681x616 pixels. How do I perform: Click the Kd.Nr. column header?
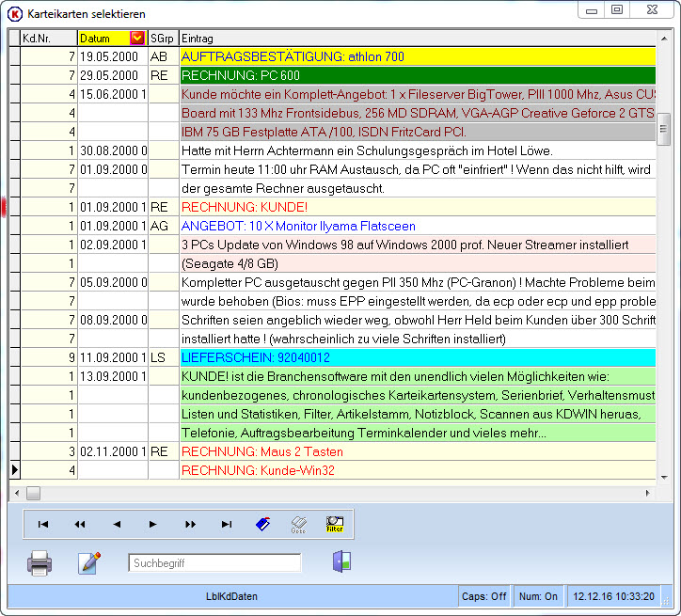click(x=49, y=39)
